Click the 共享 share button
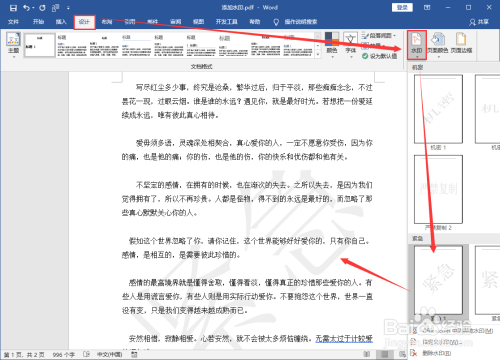This screenshot has height=360, width=500. (x=479, y=22)
